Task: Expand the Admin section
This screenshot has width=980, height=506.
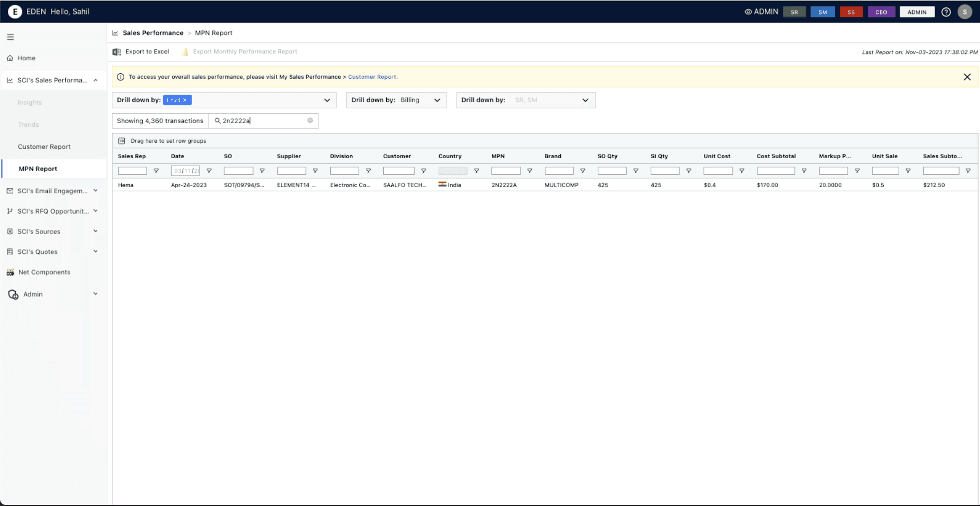Action: (x=95, y=294)
